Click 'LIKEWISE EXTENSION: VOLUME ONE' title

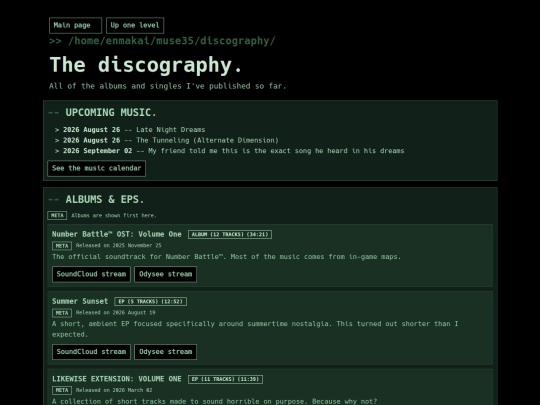117,379
